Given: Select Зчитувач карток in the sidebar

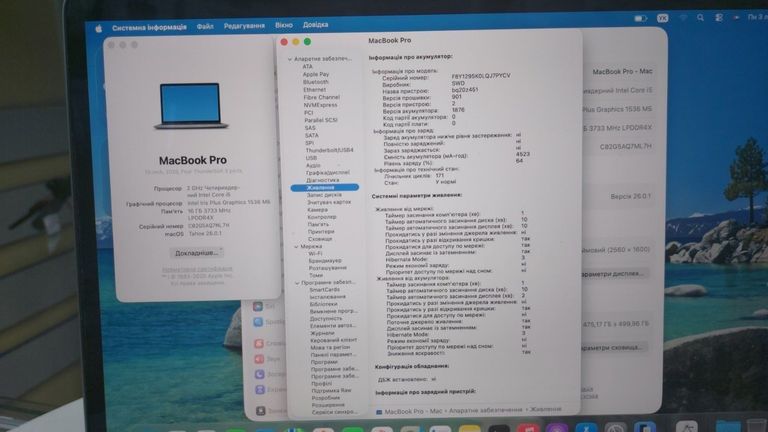Looking at the screenshot, I should pos(329,202).
